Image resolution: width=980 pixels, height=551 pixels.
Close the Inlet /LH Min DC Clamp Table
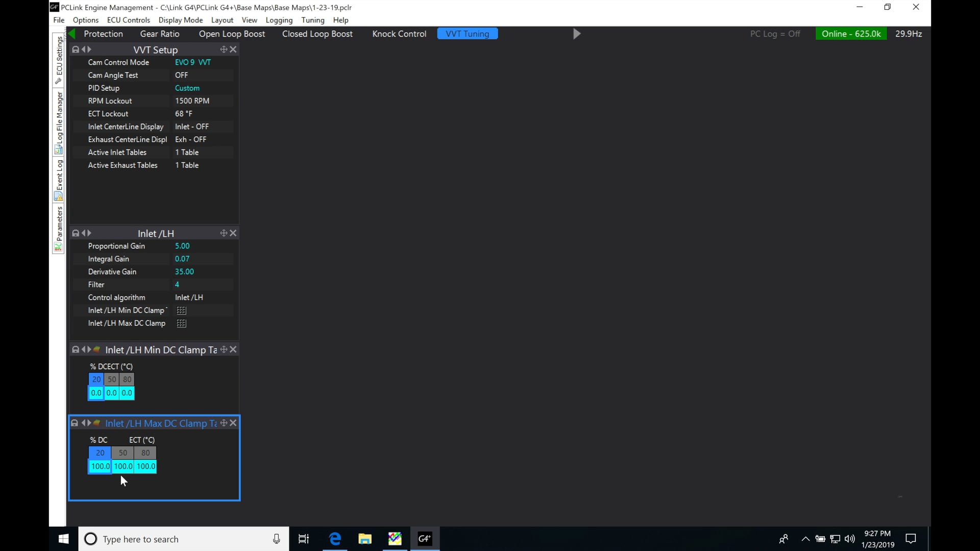233,349
